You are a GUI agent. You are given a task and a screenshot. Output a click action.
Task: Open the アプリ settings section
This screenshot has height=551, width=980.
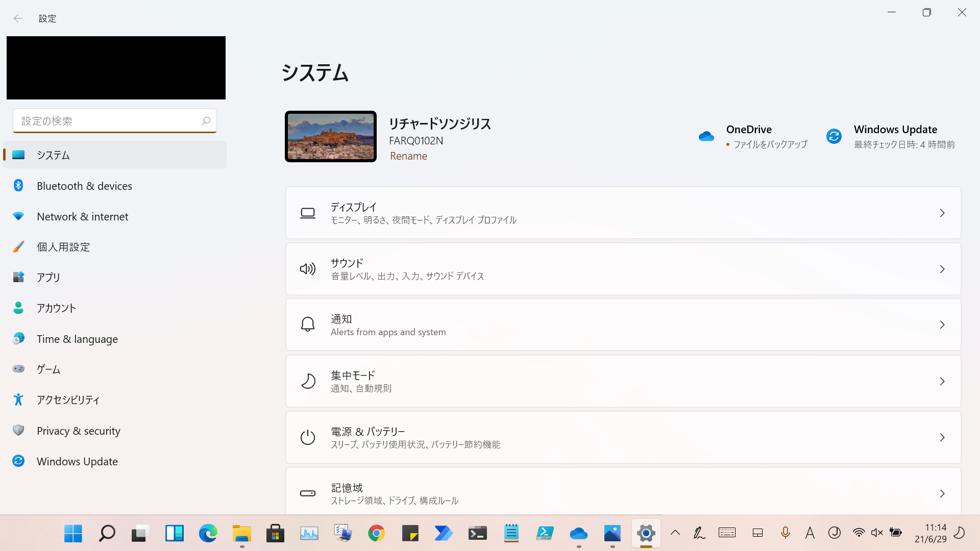[x=48, y=277]
